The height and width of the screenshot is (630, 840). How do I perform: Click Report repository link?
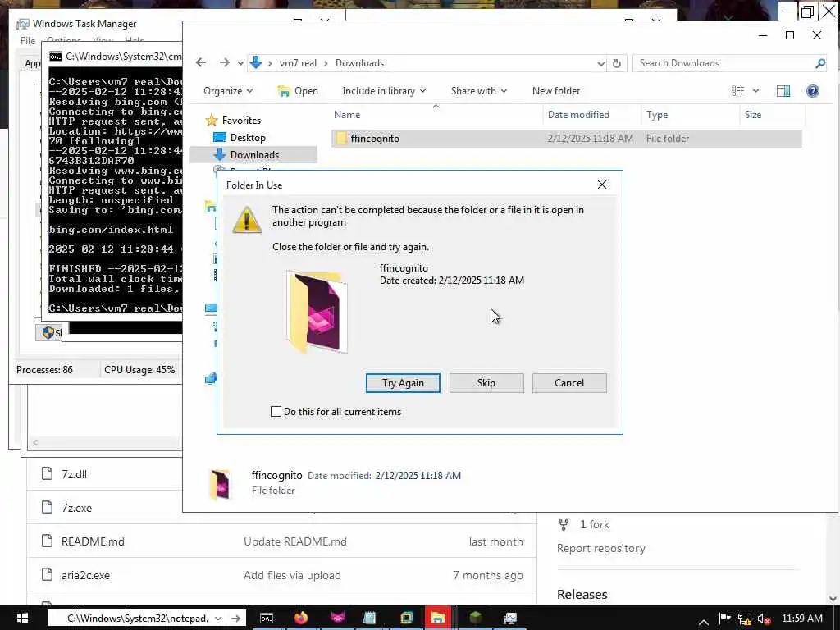click(601, 549)
